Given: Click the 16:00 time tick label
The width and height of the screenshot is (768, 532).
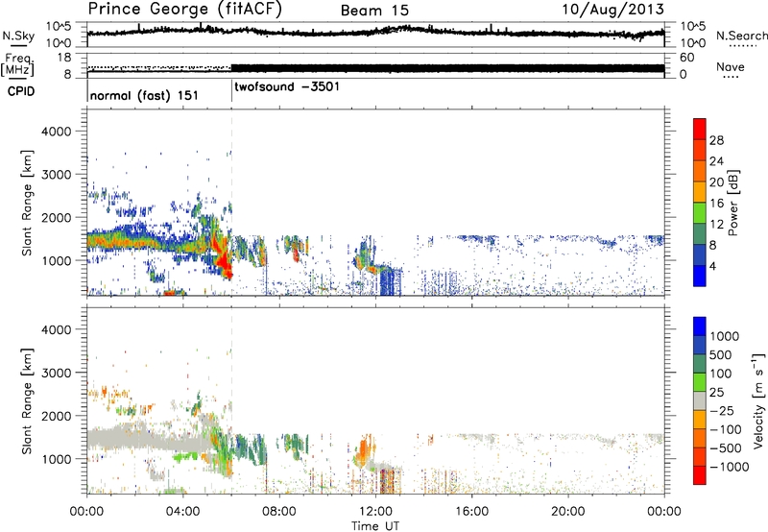Looking at the screenshot, I should tap(471, 511).
